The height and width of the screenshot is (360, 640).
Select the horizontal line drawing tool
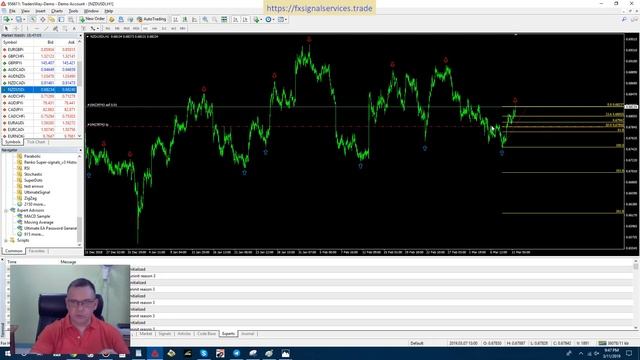[x=37, y=28]
